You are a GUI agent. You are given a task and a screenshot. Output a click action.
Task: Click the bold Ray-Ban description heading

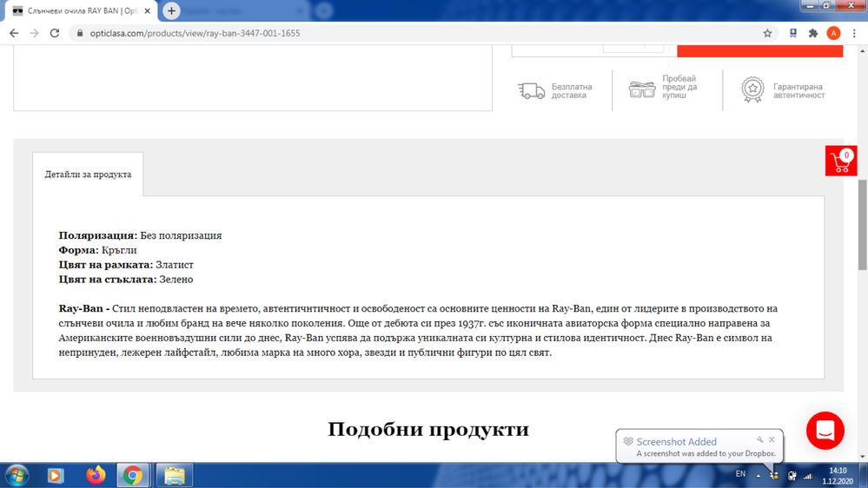tap(84, 308)
